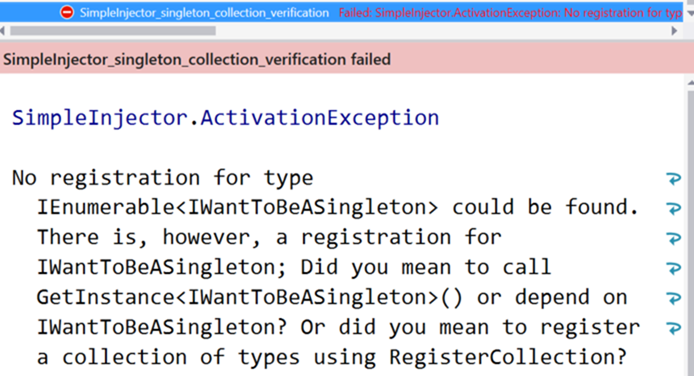Screen dimensions: 694x376
Task: Click the Failed: SimpleInjector.ActivationException message text
Action: coord(511,13)
